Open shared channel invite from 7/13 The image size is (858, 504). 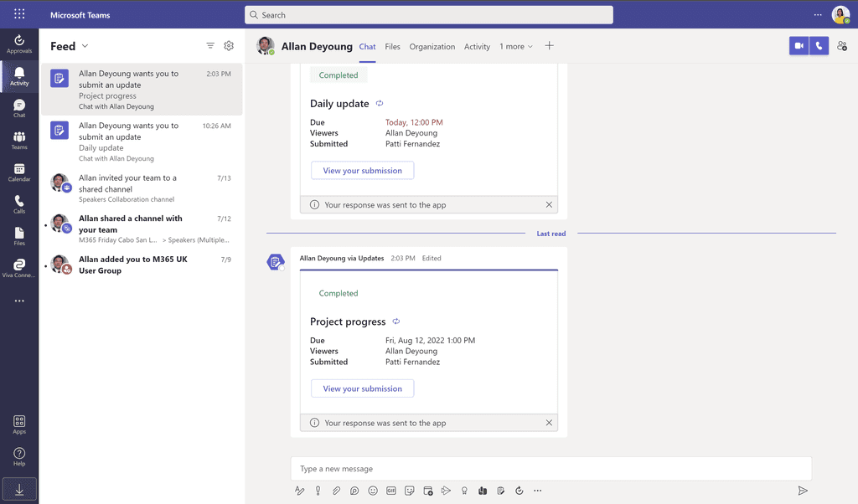[142, 188]
